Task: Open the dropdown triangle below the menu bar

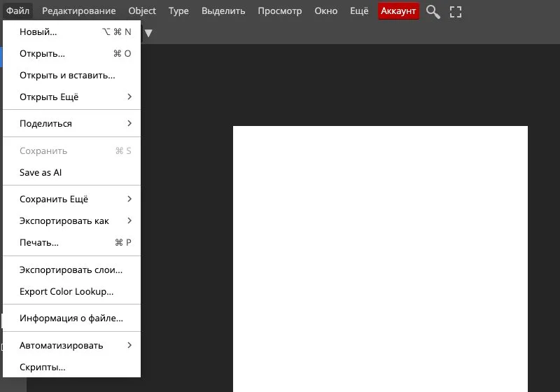Action: pos(148,33)
